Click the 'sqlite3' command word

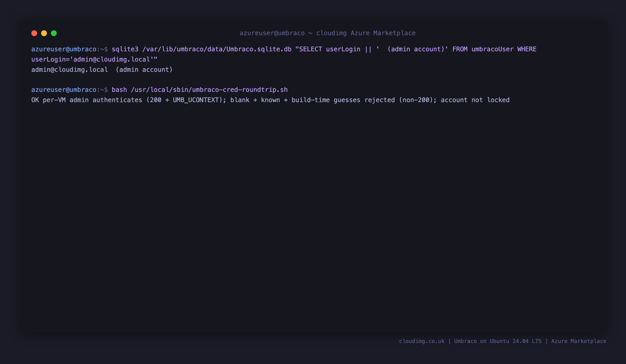pos(125,49)
